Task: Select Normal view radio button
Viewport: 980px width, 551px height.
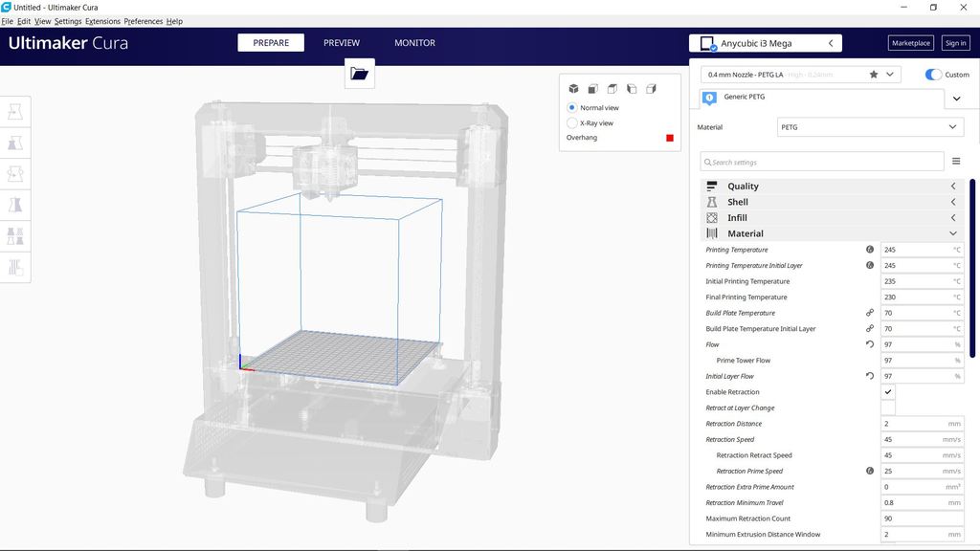Action: pos(572,107)
